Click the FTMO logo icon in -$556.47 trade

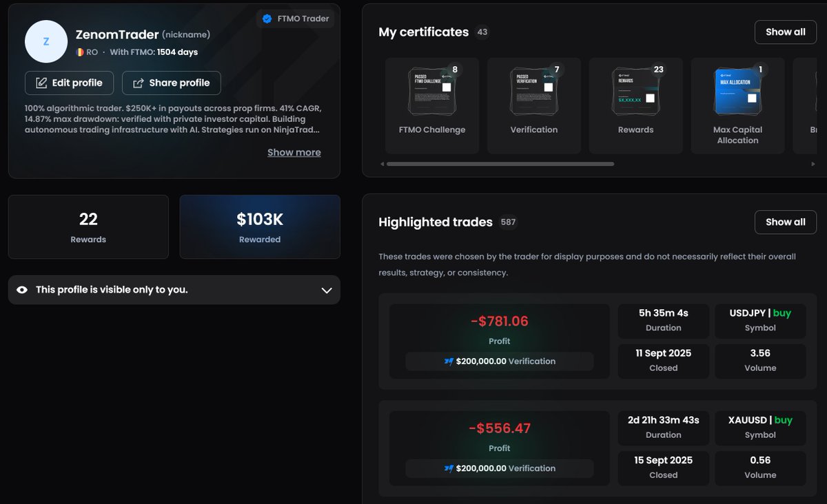coord(449,468)
